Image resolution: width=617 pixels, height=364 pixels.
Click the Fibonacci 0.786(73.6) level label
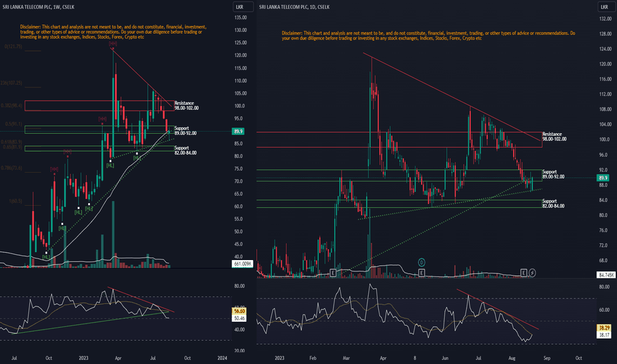tap(11, 168)
